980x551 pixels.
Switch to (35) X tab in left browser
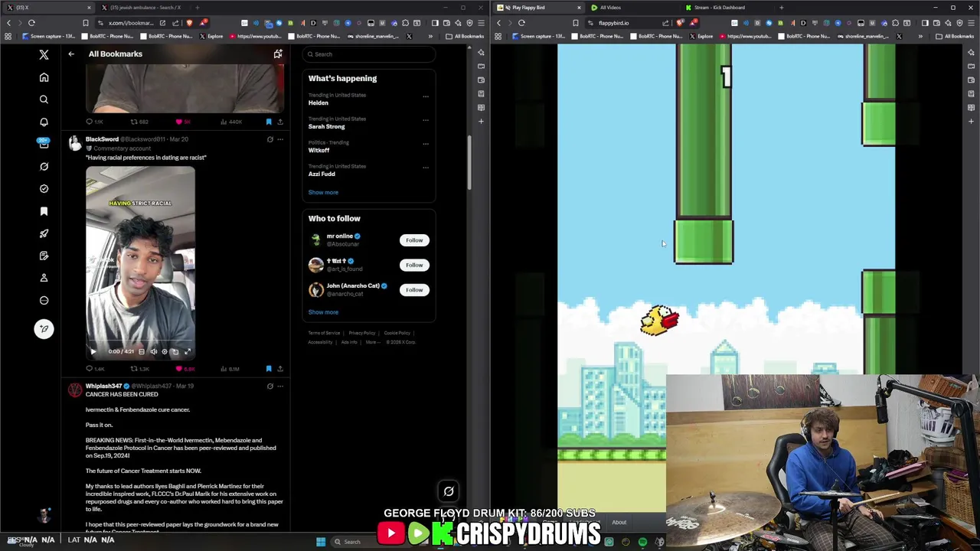coord(47,8)
